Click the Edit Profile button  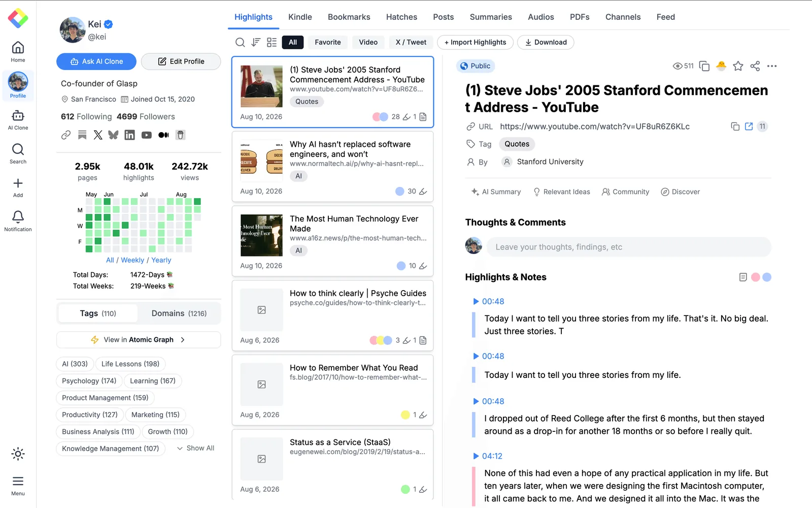[x=181, y=61]
